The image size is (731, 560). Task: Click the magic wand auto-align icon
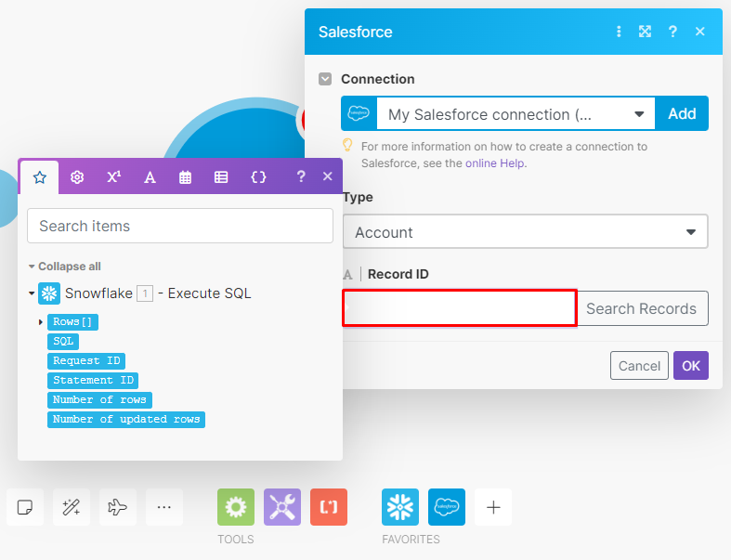(72, 507)
